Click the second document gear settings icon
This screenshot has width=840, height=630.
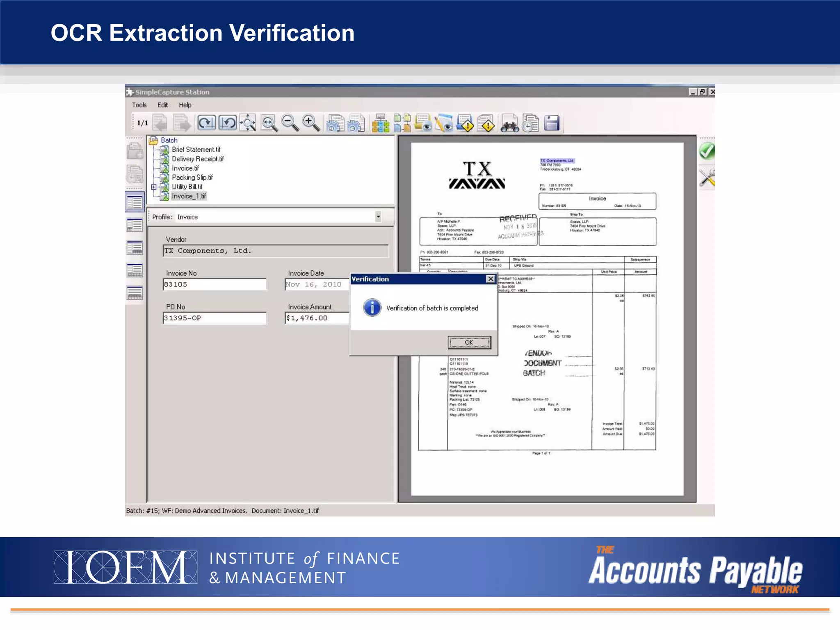356,123
